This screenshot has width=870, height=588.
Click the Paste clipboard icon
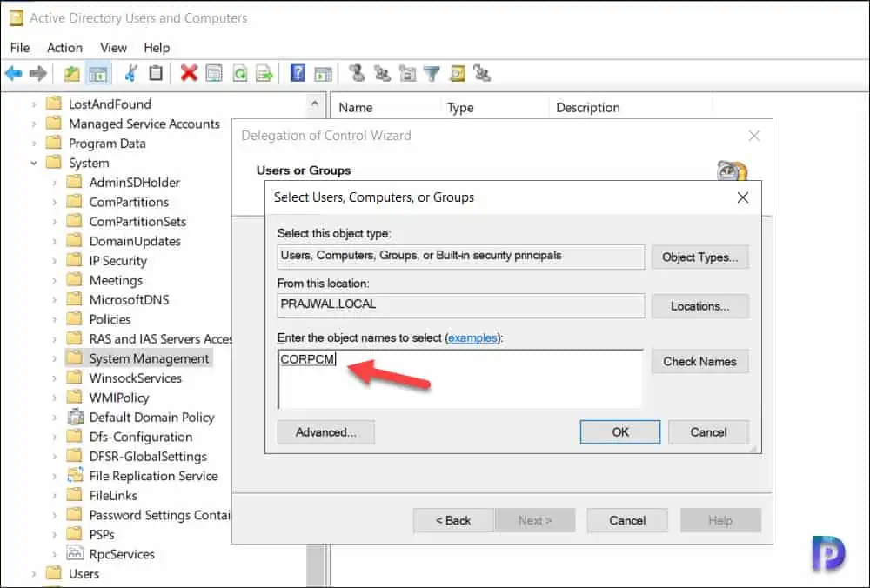point(156,73)
